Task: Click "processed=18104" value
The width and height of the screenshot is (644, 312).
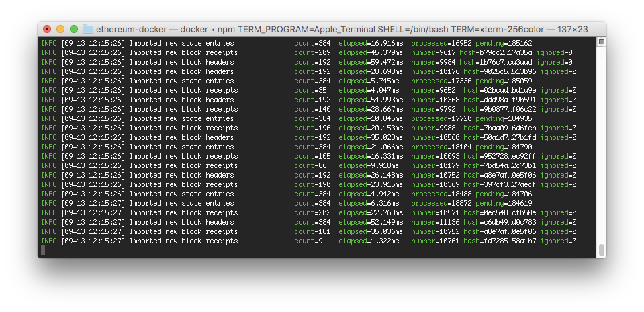Action: (441, 147)
